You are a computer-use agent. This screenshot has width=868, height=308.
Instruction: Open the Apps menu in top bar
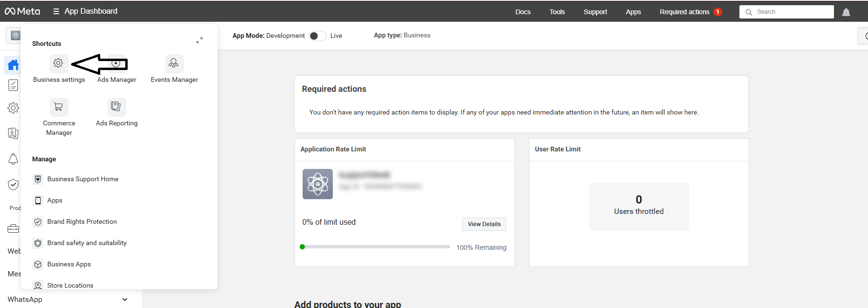pyautogui.click(x=634, y=12)
